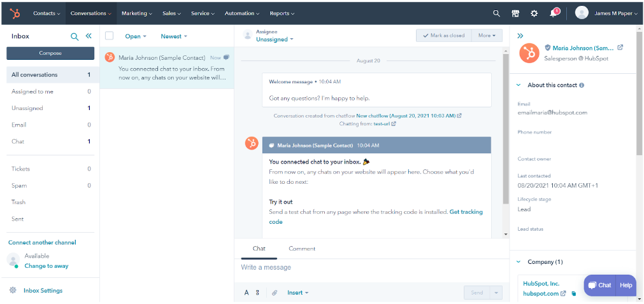The width and height of the screenshot is (644, 304).
Task: Change to away status
Action: [x=47, y=266]
